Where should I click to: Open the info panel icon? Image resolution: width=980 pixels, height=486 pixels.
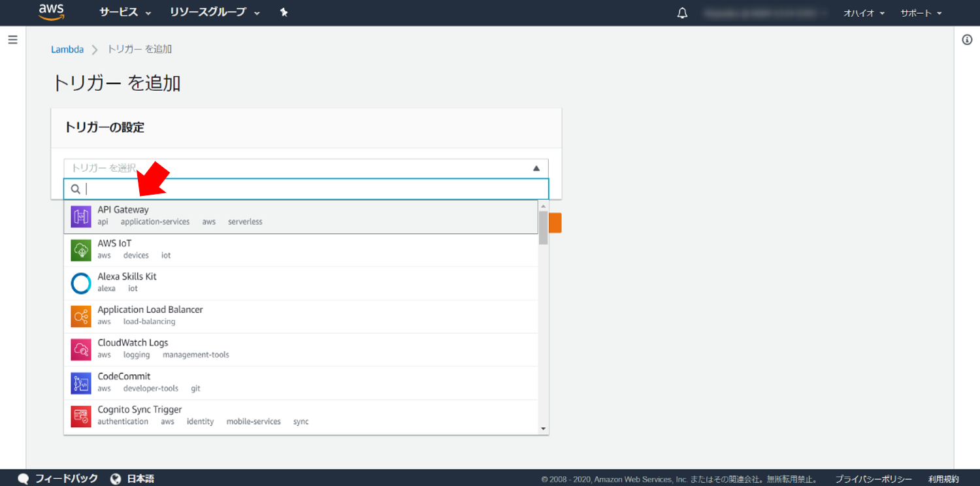pyautogui.click(x=968, y=40)
